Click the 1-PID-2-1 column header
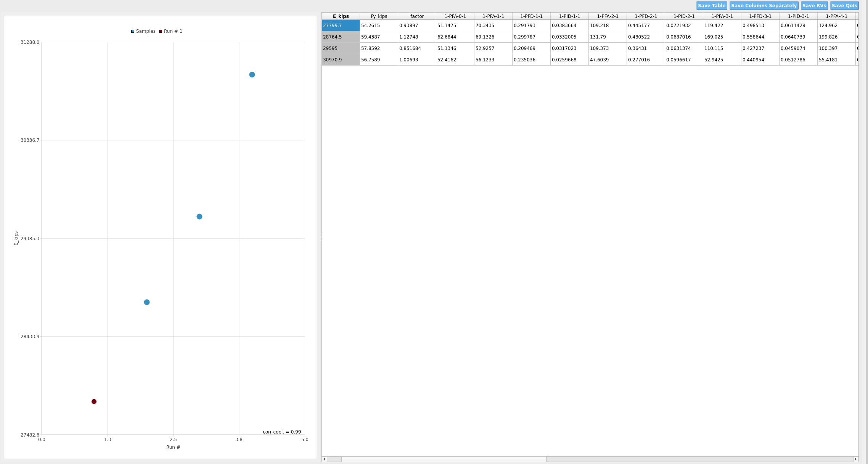The image size is (868, 464). 684,16
